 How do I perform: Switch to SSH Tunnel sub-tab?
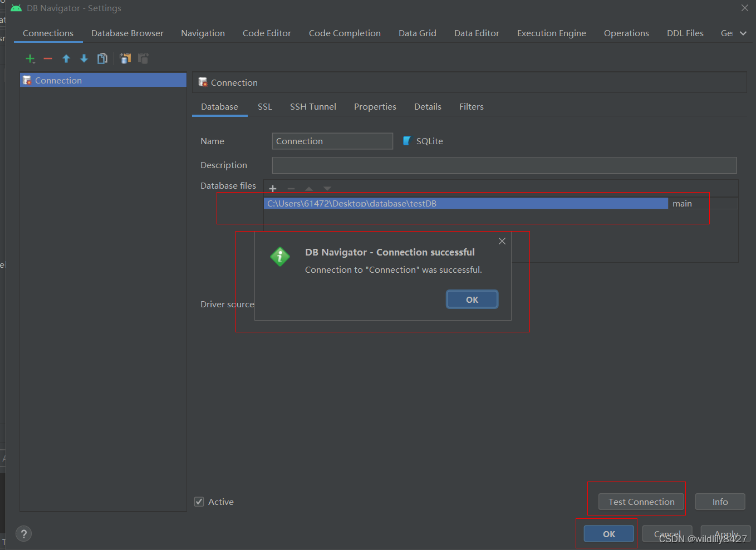coord(313,107)
